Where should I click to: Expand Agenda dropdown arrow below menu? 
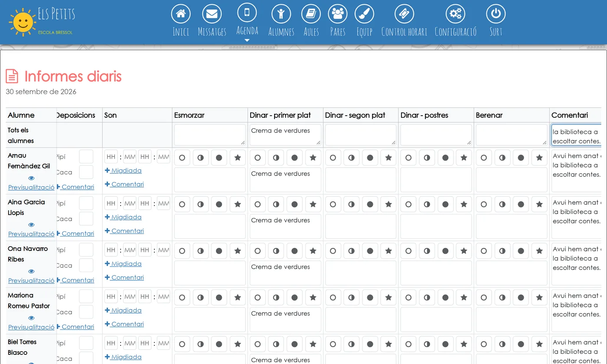(247, 40)
